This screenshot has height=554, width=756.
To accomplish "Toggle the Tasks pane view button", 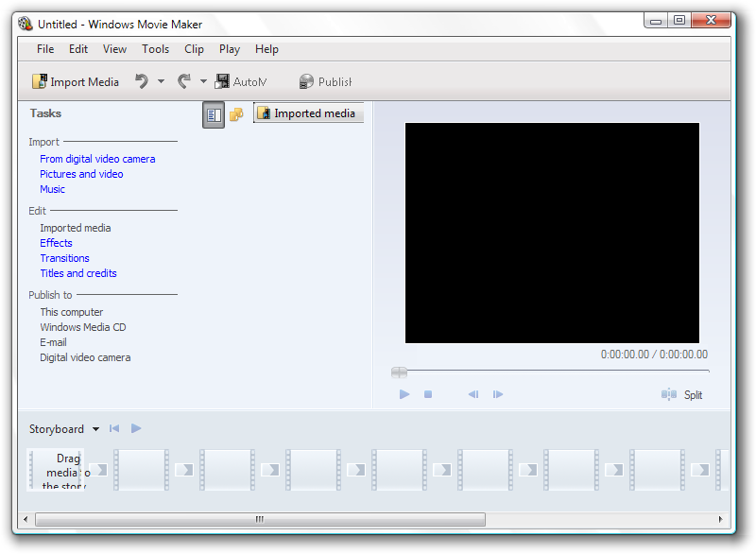I will tap(214, 114).
